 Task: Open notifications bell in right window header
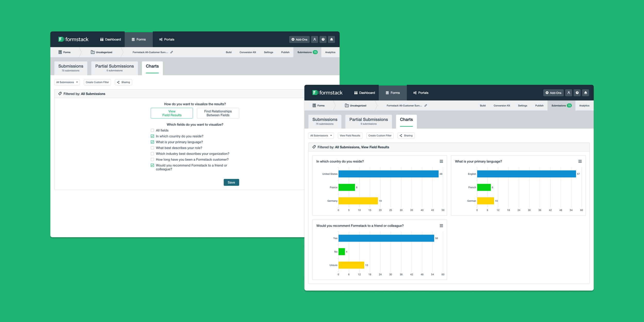coord(586,93)
